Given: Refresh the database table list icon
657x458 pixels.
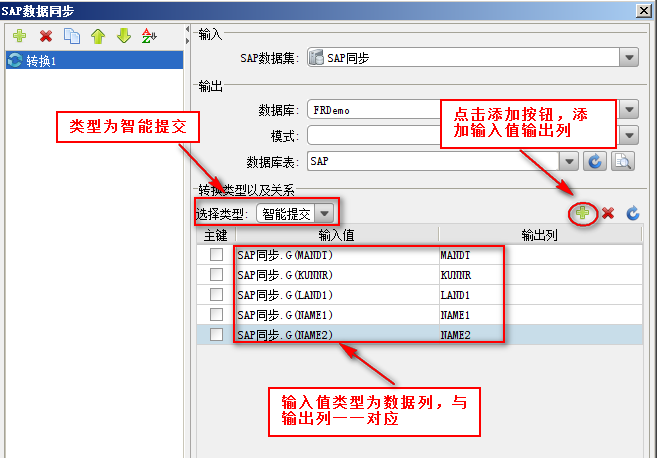Looking at the screenshot, I should pos(595,161).
